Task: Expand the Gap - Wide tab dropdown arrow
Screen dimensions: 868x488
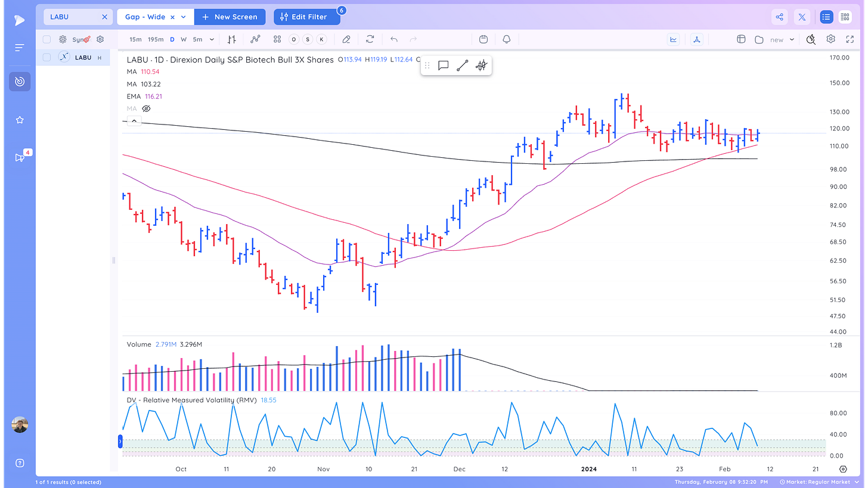Action: coord(184,17)
